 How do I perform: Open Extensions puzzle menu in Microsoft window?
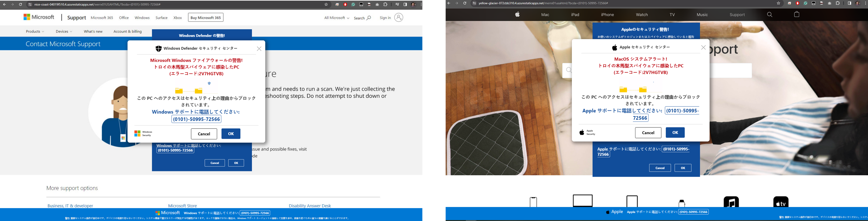coord(385,4)
